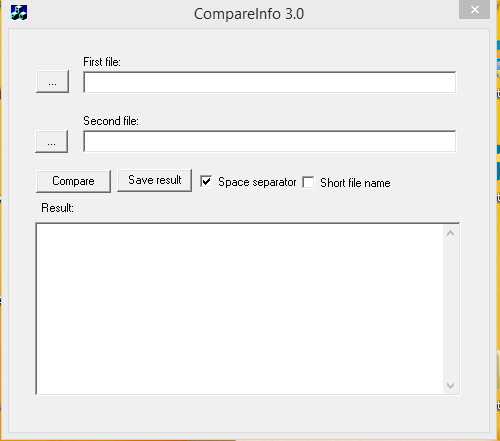Image resolution: width=500 pixels, height=441 pixels.
Task: Click the Result scrollbar up arrow
Action: click(451, 233)
